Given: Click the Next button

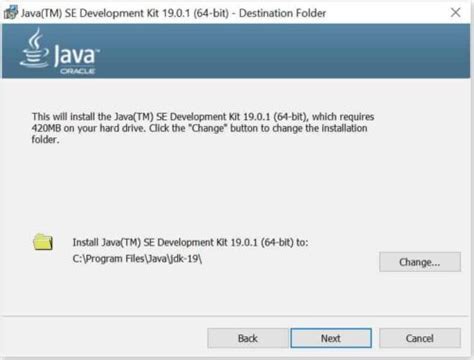Looking at the screenshot, I should pyautogui.click(x=331, y=338).
